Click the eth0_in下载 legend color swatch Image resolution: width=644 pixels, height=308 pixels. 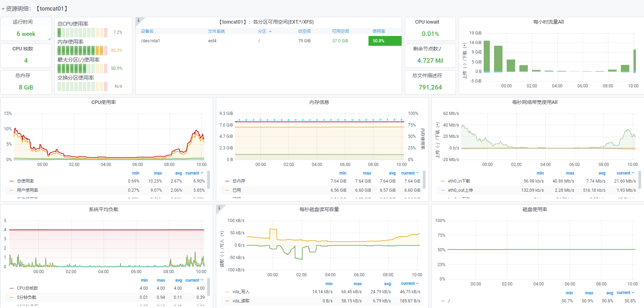[x=443, y=181]
